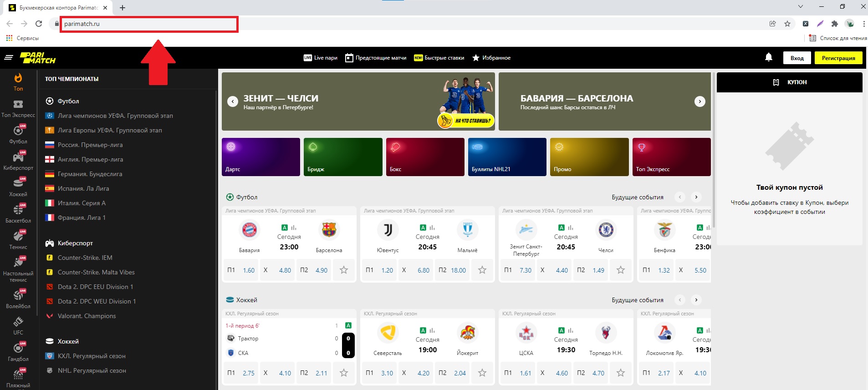Open the notifications bell
868x390 pixels.
pyautogui.click(x=769, y=57)
